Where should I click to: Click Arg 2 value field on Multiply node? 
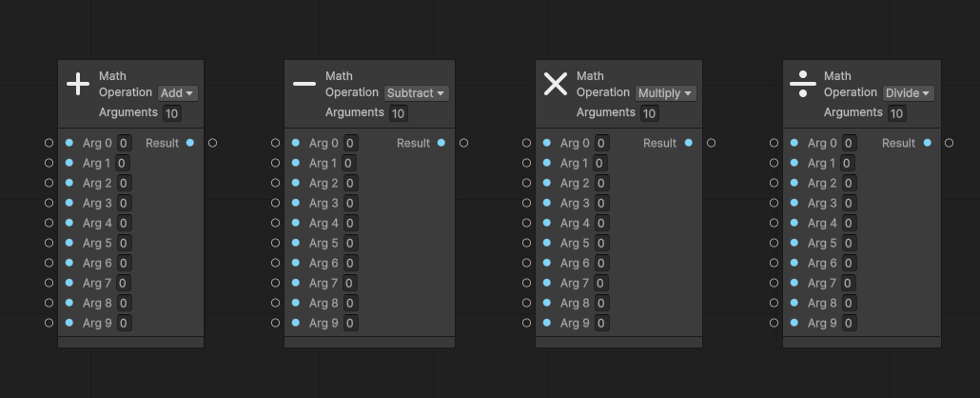pyautogui.click(x=601, y=183)
